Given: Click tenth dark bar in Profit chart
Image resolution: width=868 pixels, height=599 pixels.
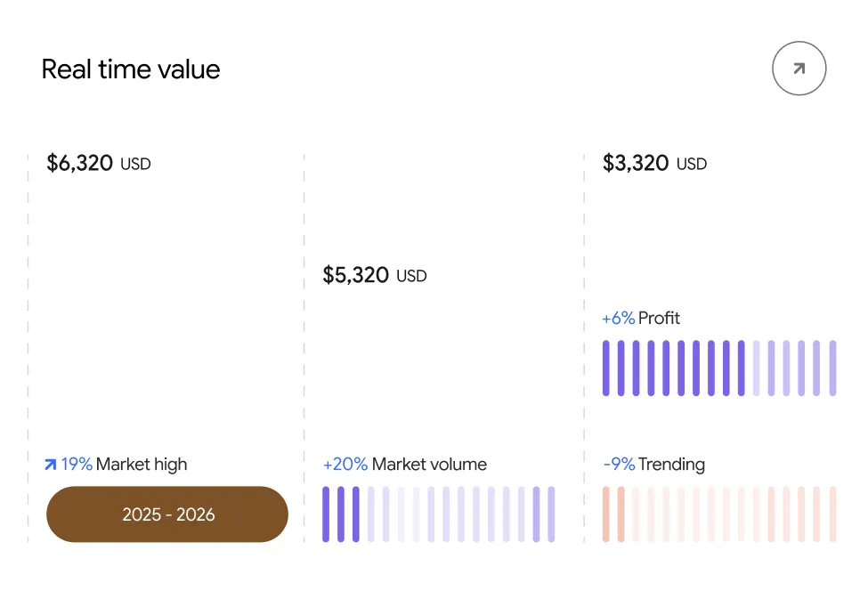Looking at the screenshot, I should tap(742, 368).
